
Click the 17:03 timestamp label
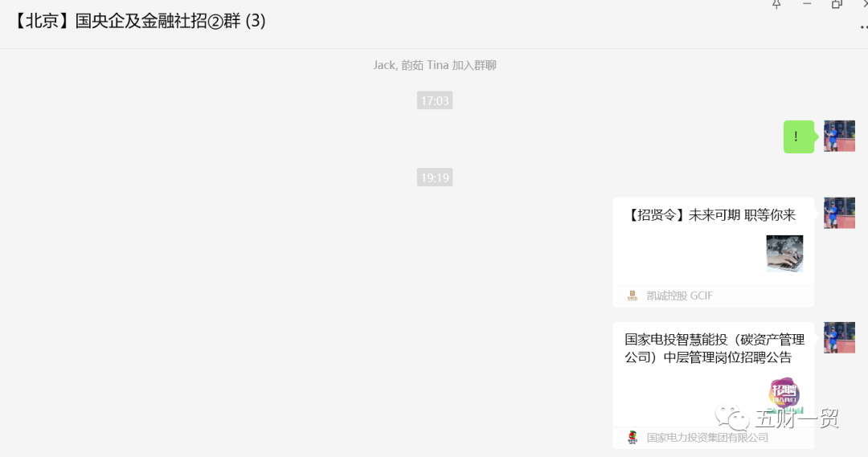435,100
